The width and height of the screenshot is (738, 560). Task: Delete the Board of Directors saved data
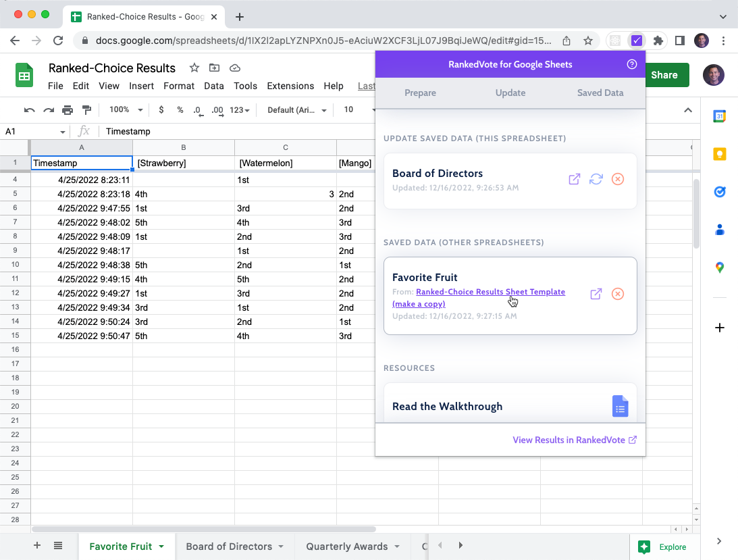tap(618, 179)
